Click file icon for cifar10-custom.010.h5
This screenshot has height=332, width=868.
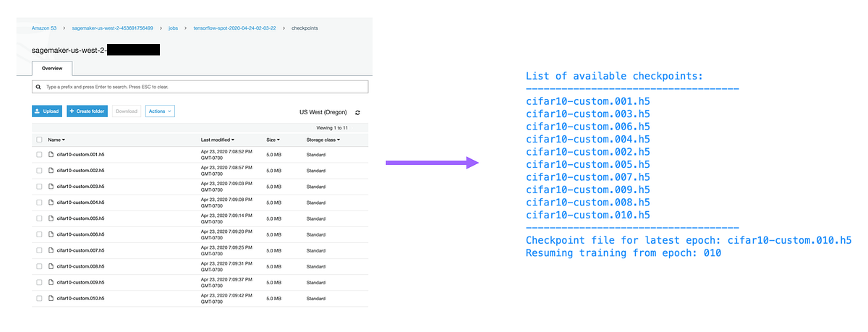pyautogui.click(x=51, y=298)
